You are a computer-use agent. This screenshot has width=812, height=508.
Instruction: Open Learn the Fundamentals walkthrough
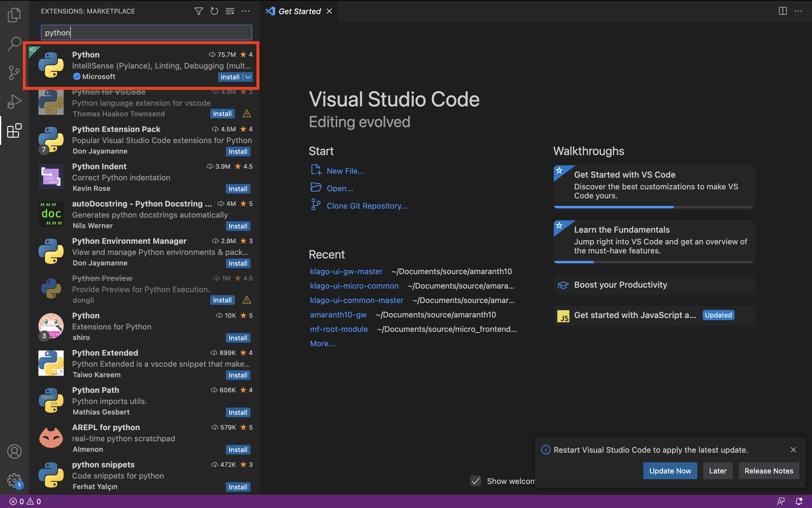click(653, 242)
